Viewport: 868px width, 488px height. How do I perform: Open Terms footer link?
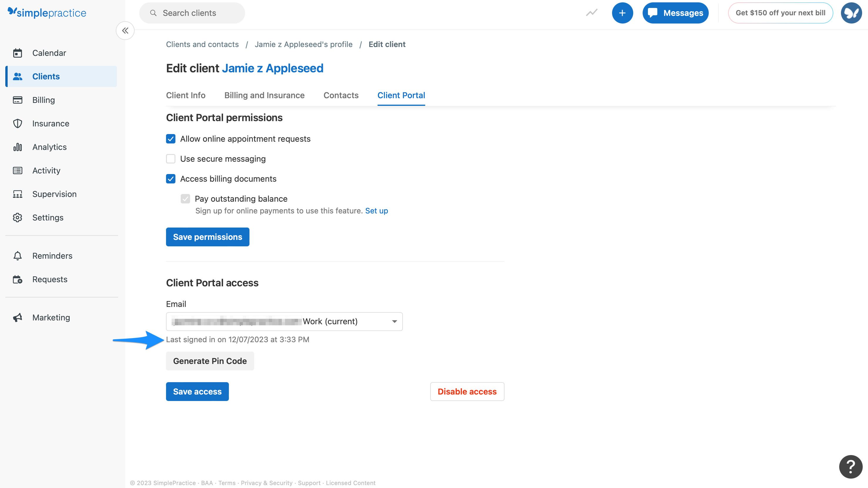coord(227,483)
